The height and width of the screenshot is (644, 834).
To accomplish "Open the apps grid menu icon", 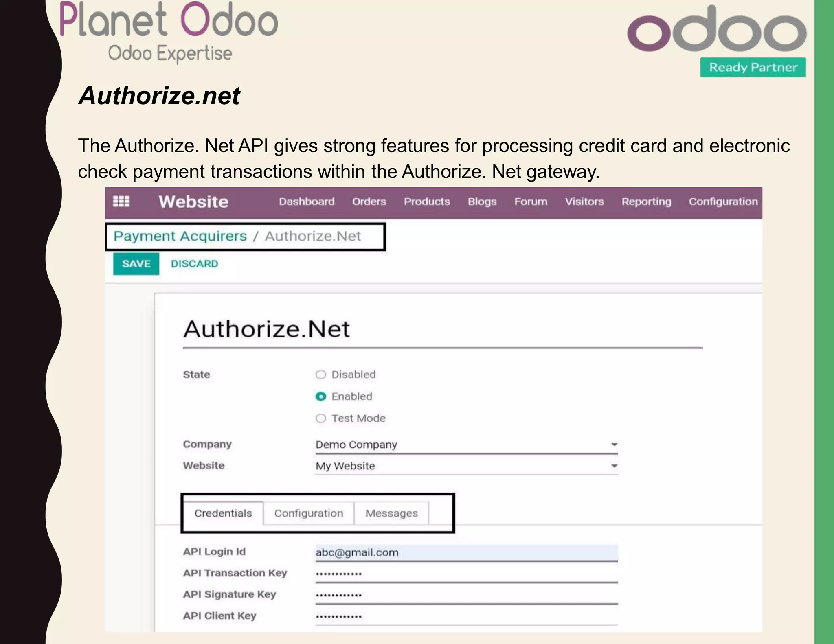I will pos(121,202).
